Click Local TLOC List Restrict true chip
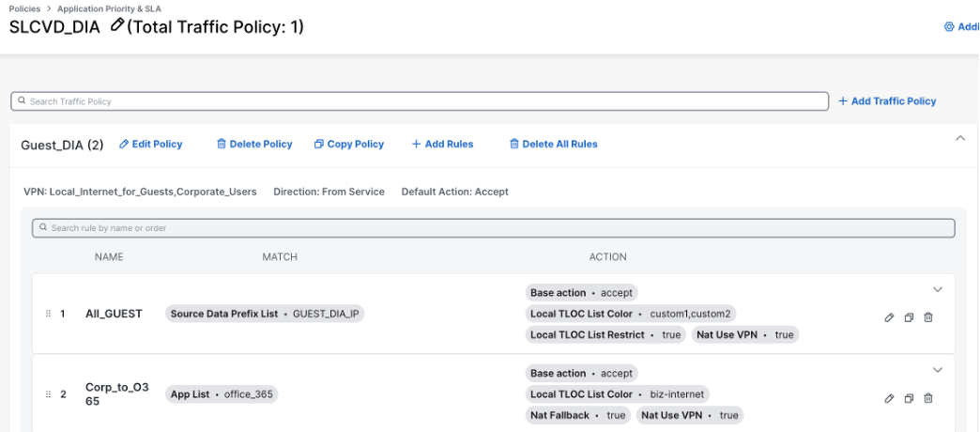The width and height of the screenshot is (980, 432). click(x=605, y=334)
